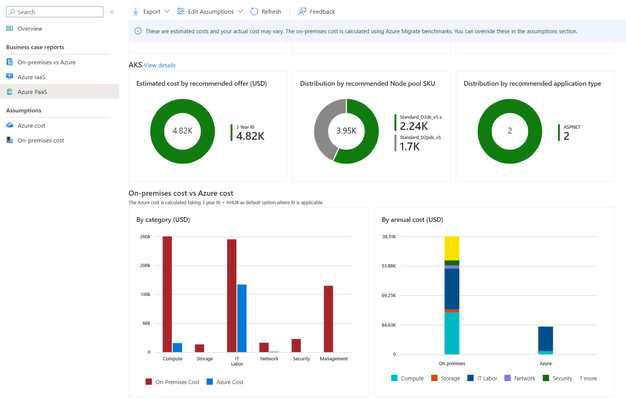Toggle Compute teal legend entry

tap(407, 378)
